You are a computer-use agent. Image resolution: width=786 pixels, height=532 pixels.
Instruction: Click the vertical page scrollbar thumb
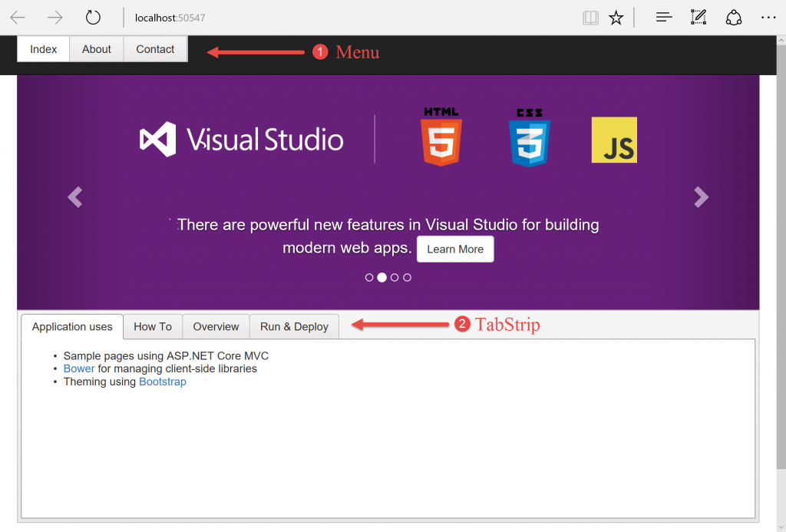click(x=781, y=257)
